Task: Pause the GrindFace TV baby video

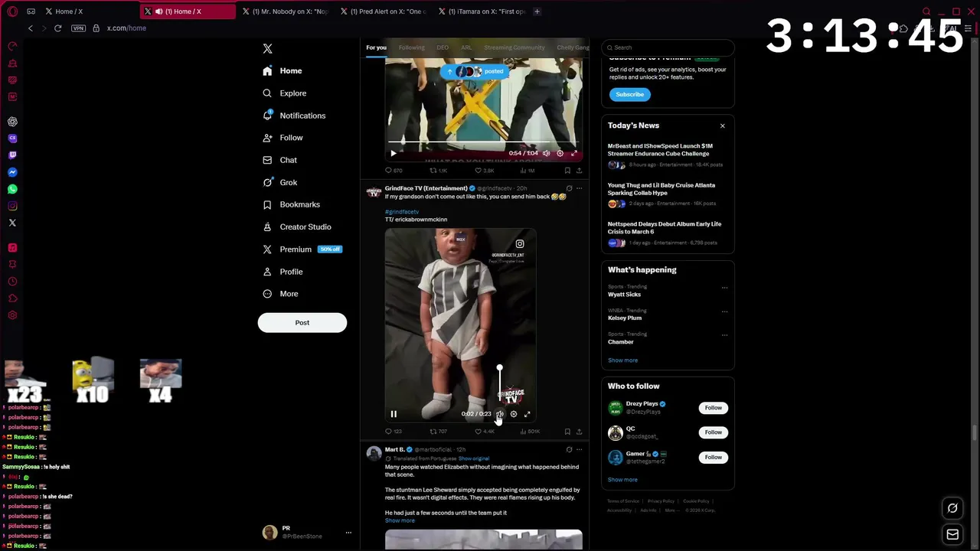Action: [x=394, y=414]
